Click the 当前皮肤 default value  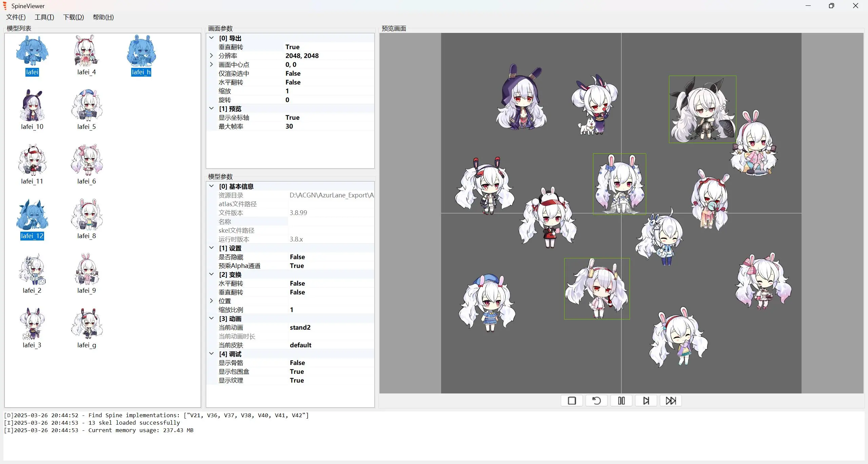[x=300, y=345]
